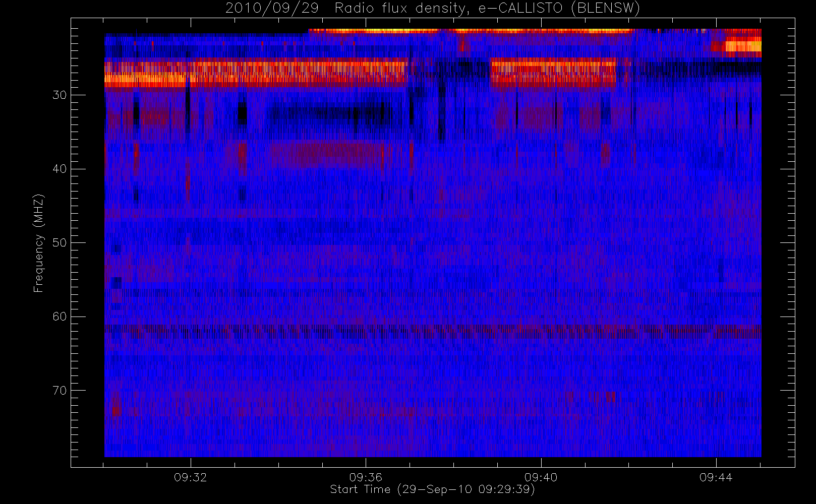Click the 09:32 time tick label
Image resolution: width=816 pixels, height=504 pixels.
click(191, 477)
